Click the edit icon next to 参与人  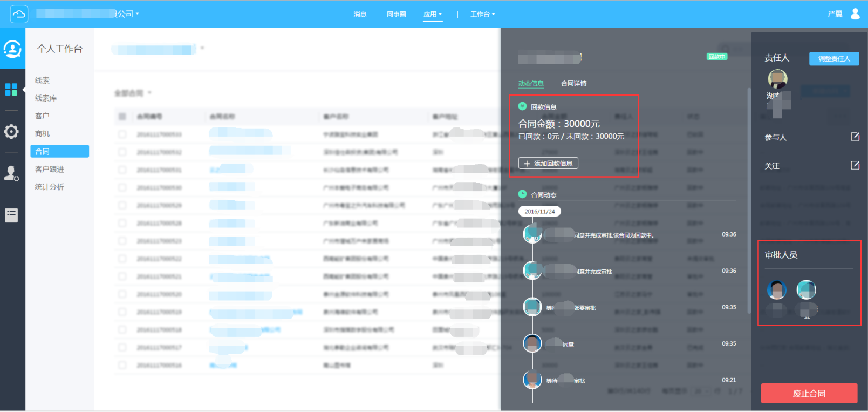coord(855,137)
